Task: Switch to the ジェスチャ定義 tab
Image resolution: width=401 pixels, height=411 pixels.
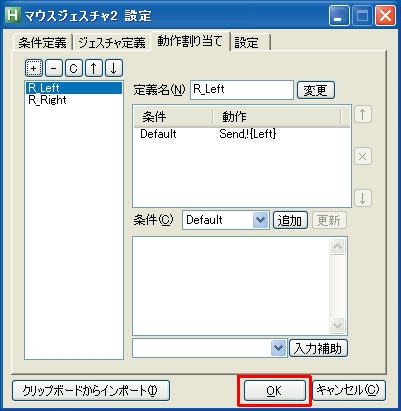Action: coord(112,43)
